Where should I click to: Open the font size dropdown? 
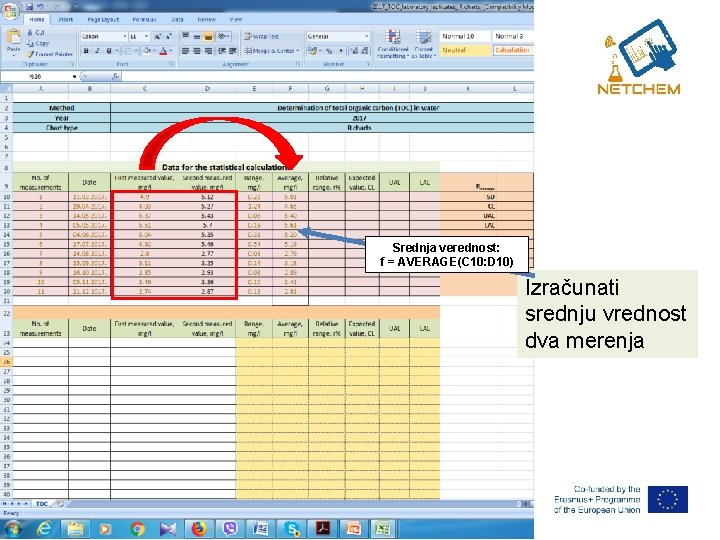(146, 36)
